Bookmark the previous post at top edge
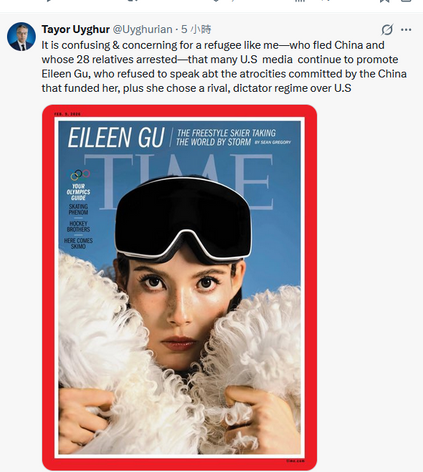Viewport: 423px width, 472px height. pyautogui.click(x=384, y=1)
